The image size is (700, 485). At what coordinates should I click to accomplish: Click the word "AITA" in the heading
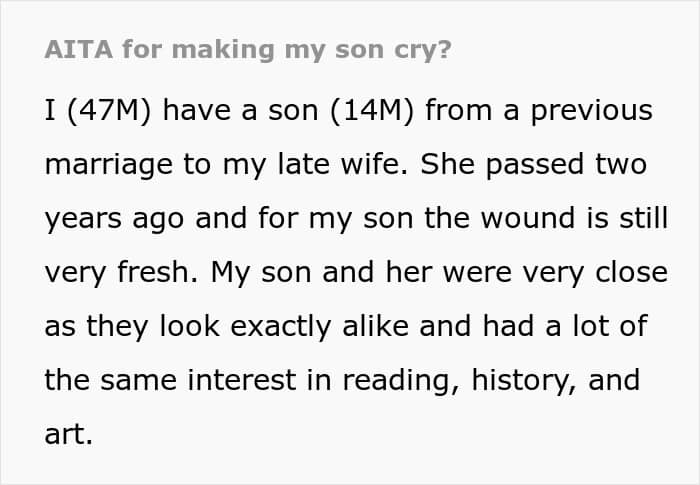[79, 49]
